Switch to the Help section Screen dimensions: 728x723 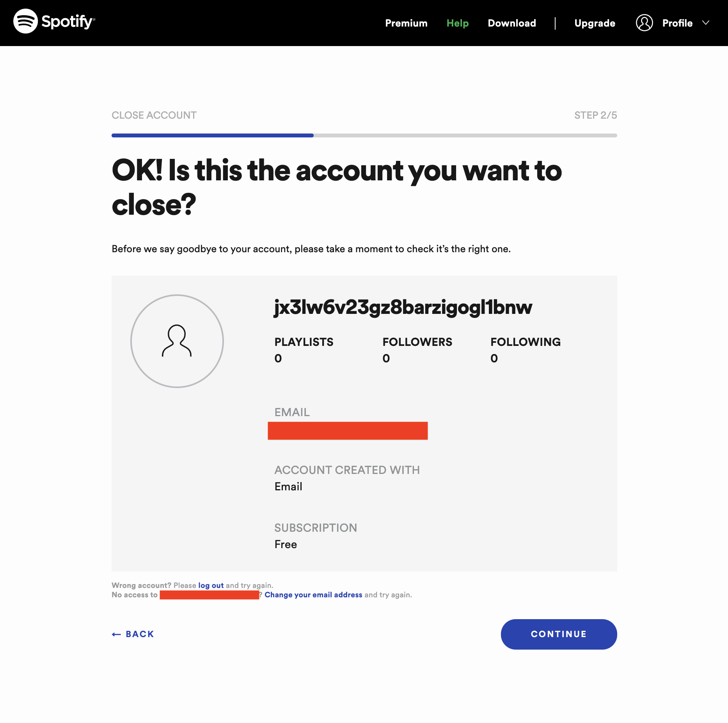[457, 23]
